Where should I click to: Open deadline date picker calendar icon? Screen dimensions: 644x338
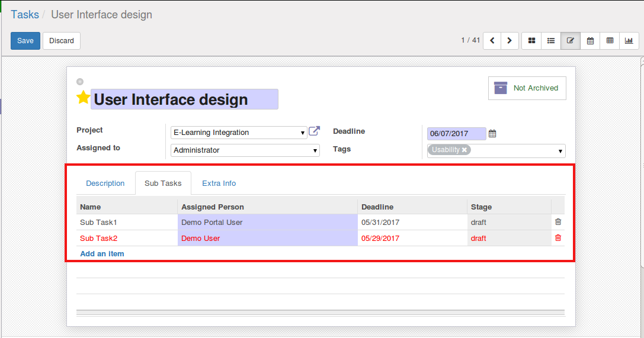pyautogui.click(x=492, y=134)
